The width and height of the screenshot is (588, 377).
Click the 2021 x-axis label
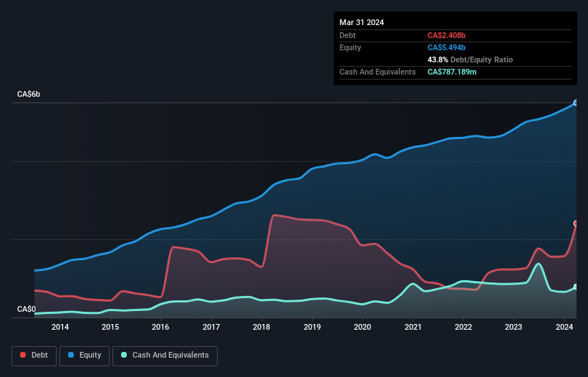coord(413,327)
